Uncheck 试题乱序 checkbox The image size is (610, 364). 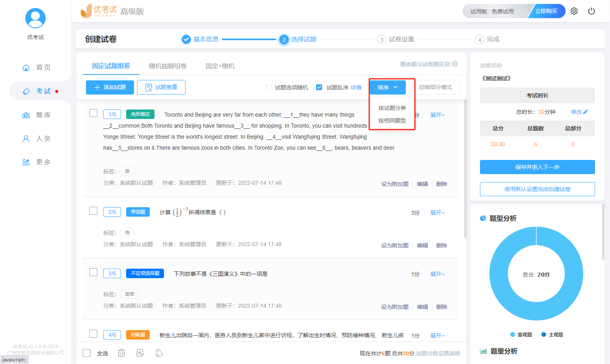[x=319, y=87]
